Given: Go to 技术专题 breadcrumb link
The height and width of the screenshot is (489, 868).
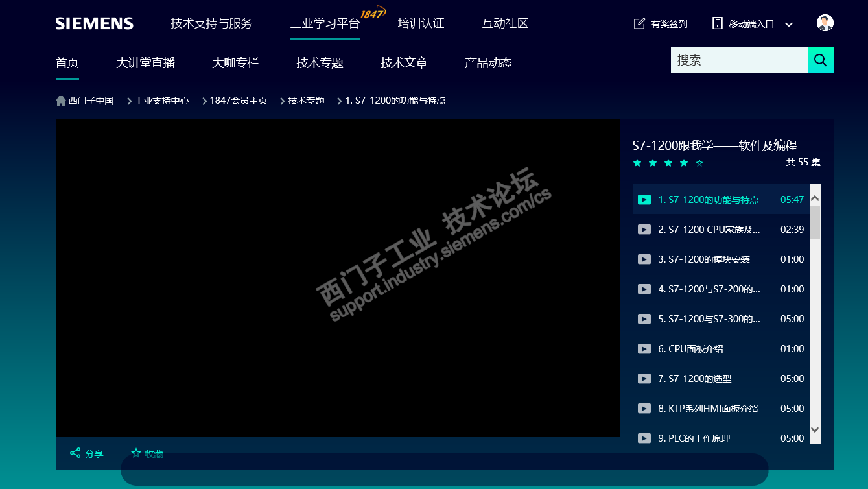Looking at the screenshot, I should [307, 101].
